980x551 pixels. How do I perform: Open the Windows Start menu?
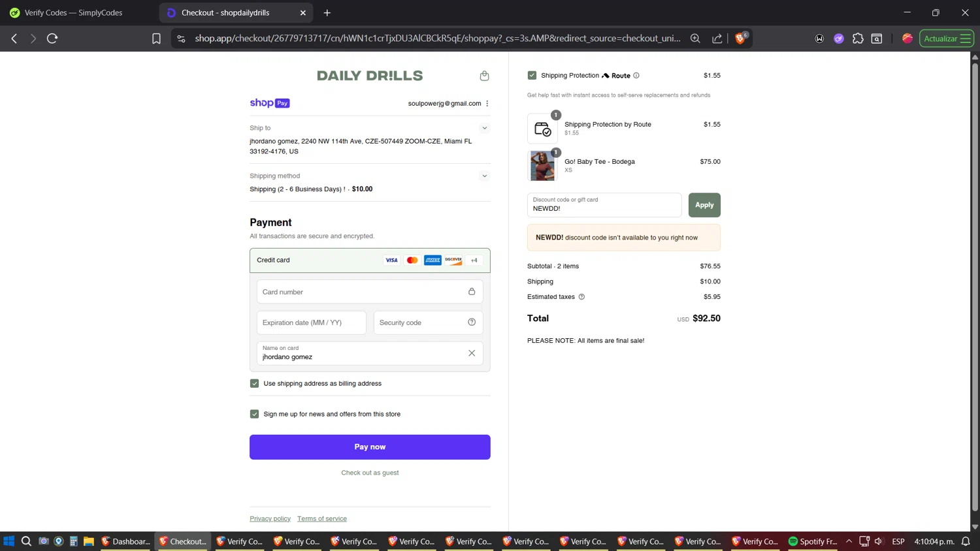tap(9, 541)
